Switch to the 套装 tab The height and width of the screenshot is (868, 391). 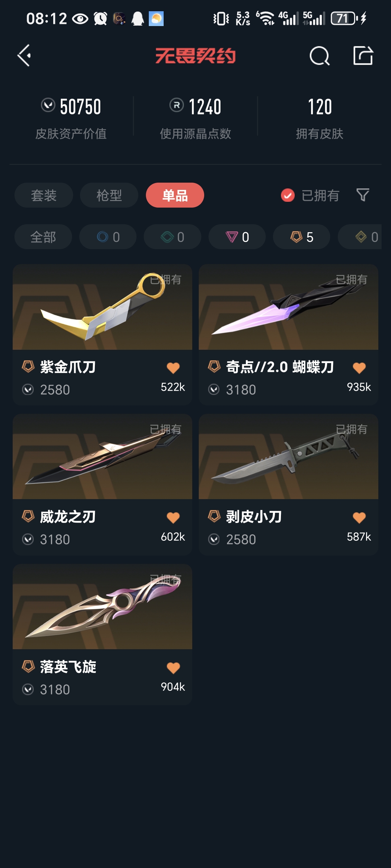(44, 195)
